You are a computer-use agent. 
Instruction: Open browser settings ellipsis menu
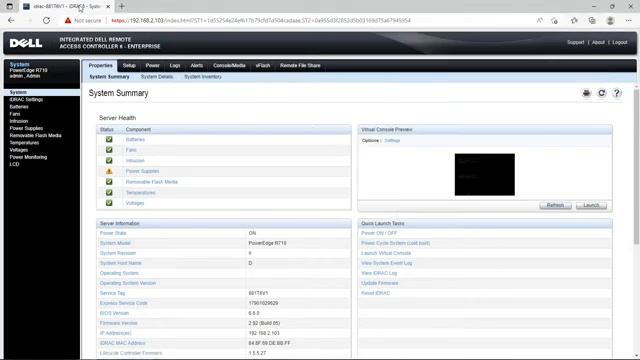coord(629,20)
